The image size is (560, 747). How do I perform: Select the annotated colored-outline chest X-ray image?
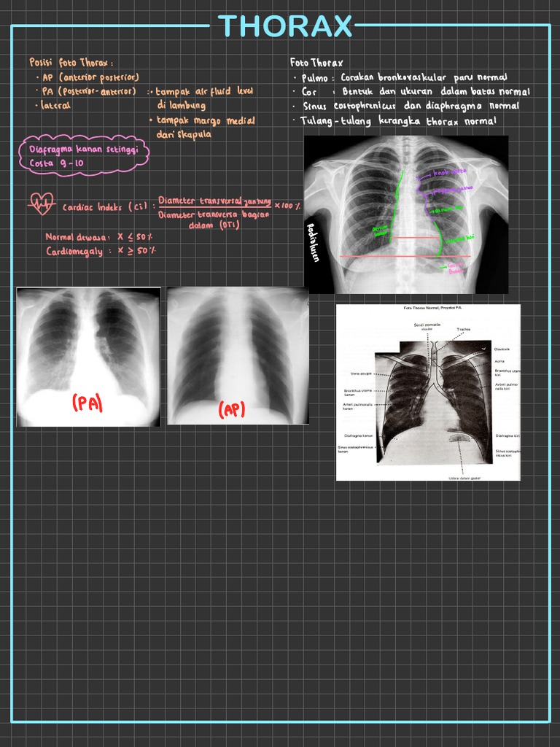[406, 214]
